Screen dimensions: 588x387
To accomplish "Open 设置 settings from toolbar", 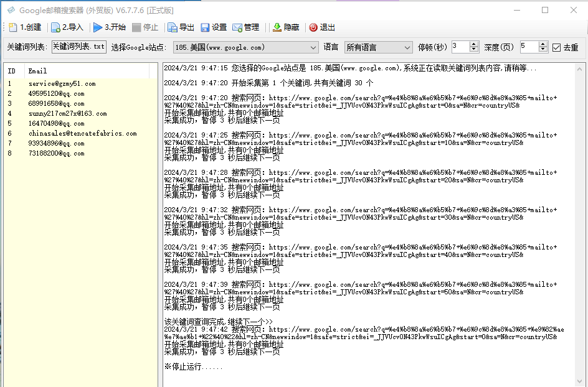I will pos(214,27).
